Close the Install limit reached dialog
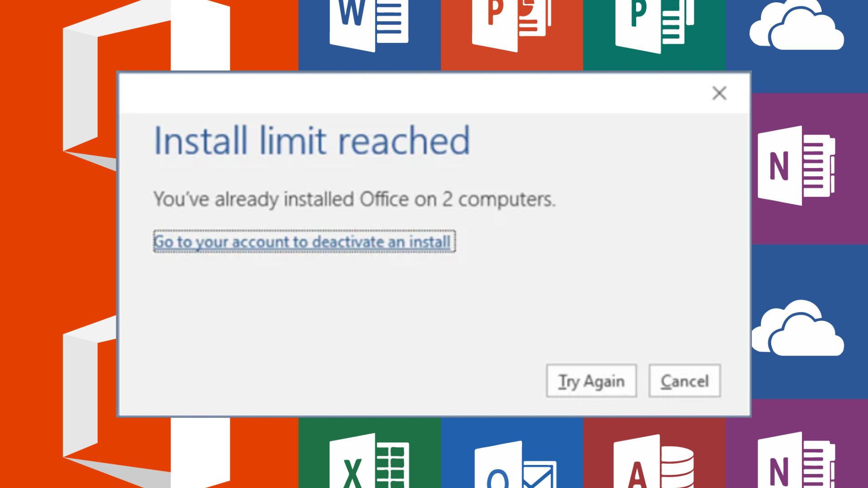This screenshot has height=488, width=868. pyautogui.click(x=719, y=93)
